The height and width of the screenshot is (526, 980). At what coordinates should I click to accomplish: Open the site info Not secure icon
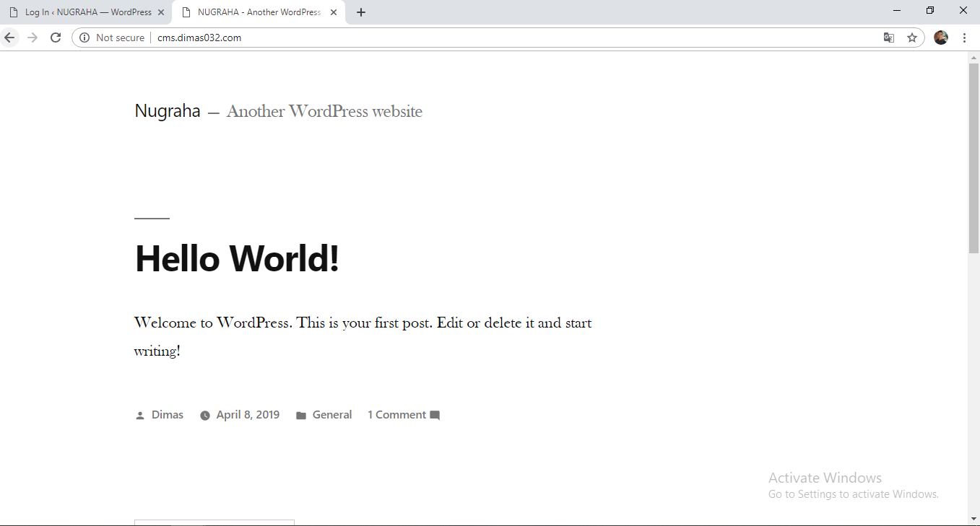84,38
